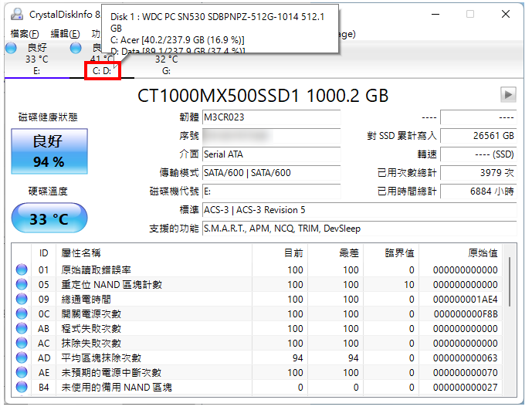Click the status orb for attribute AC
Screen dimensions: 532x410
22,343
